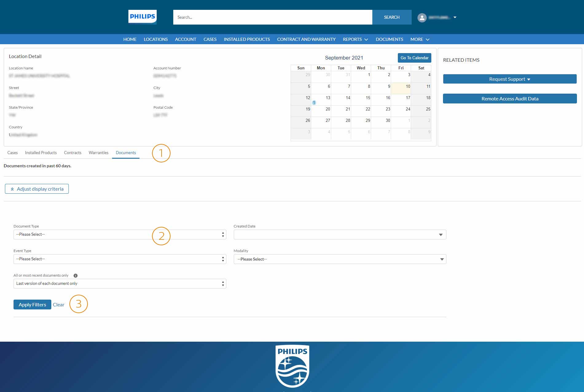The height and width of the screenshot is (392, 584).
Task: Click the Go To Calendar button
Action: [414, 58]
